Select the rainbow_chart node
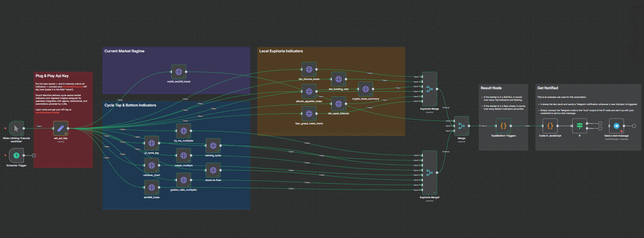The height and width of the screenshot is (238, 644). 152,165
